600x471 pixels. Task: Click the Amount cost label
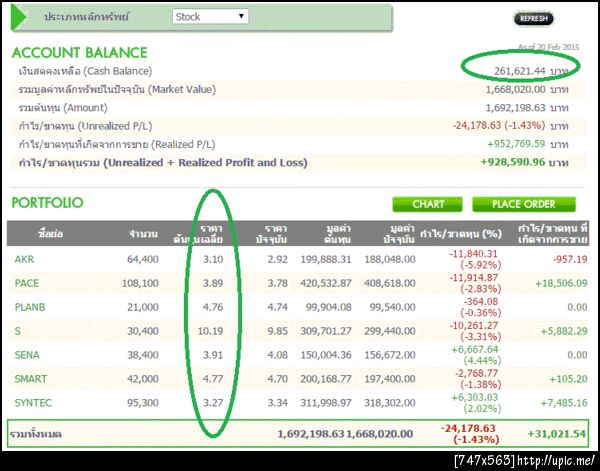(63, 108)
